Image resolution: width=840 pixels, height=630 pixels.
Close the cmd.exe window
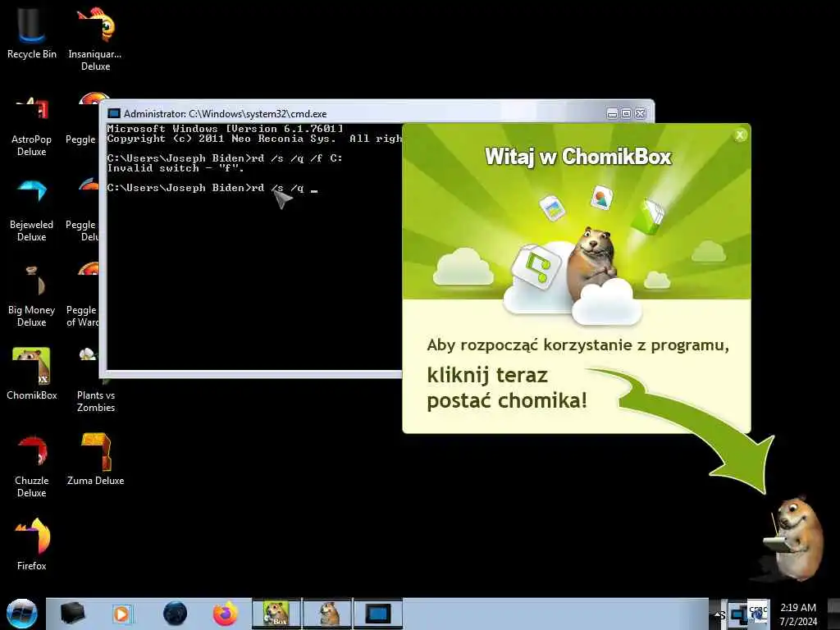tap(640, 113)
